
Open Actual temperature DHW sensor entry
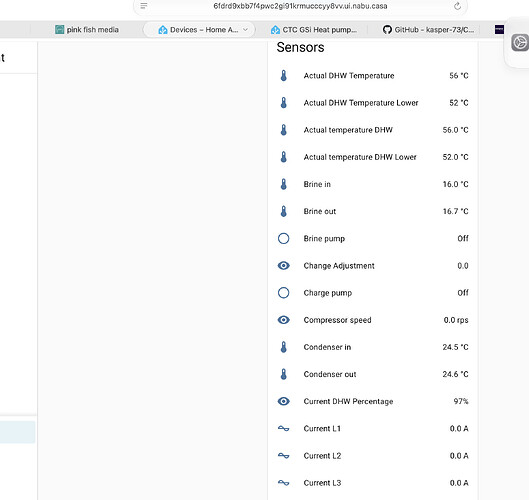373,130
